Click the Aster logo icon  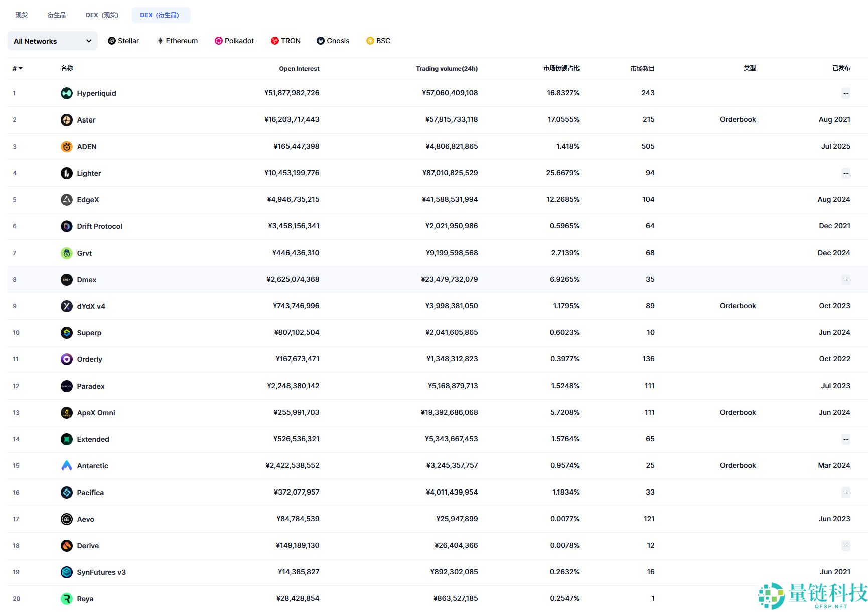point(67,120)
